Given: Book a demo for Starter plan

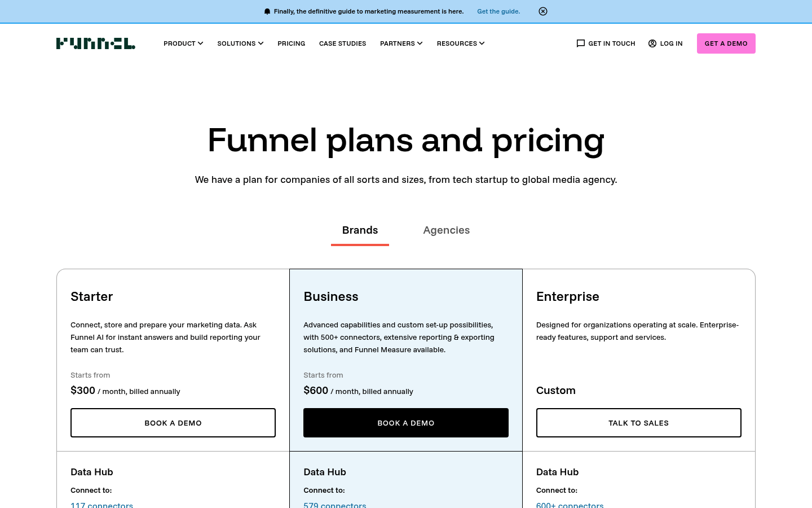Looking at the screenshot, I should point(173,423).
